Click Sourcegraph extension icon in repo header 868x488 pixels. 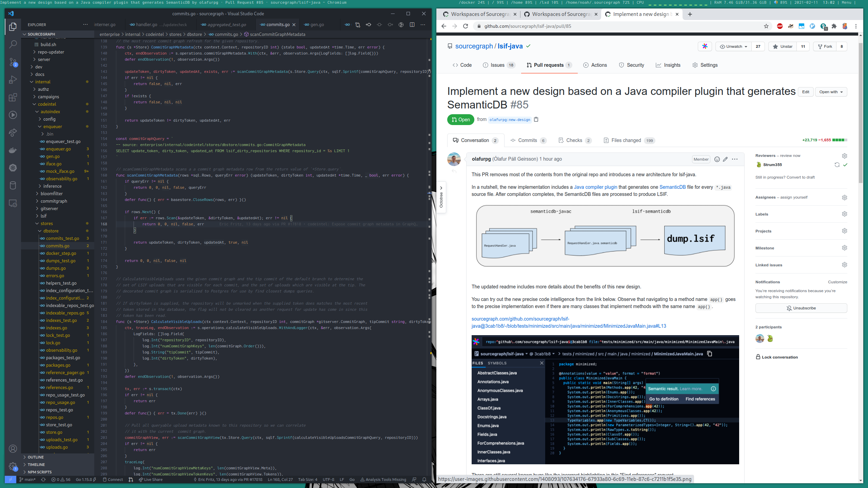pyautogui.click(x=705, y=46)
